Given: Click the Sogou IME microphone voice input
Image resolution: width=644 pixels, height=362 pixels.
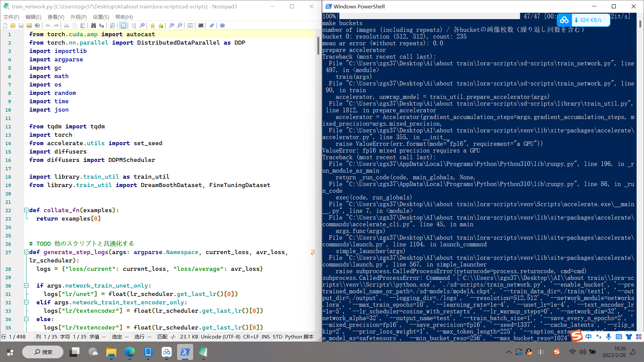Looking at the screenshot, I should coord(609,336).
